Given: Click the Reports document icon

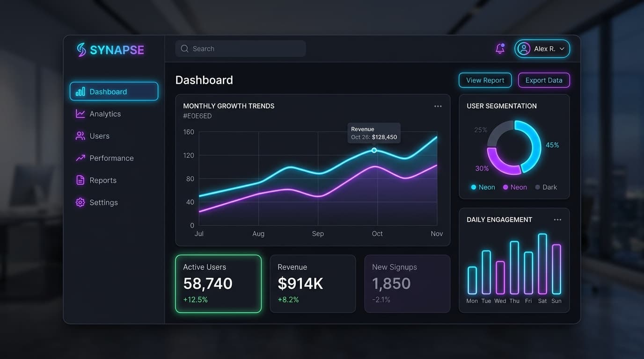Looking at the screenshot, I should 80,180.
